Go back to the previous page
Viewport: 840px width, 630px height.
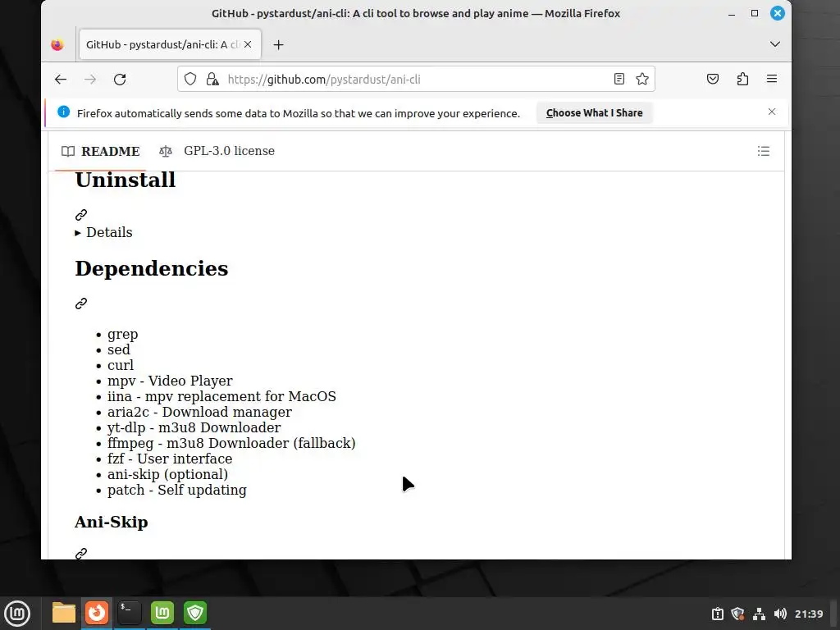(61, 80)
